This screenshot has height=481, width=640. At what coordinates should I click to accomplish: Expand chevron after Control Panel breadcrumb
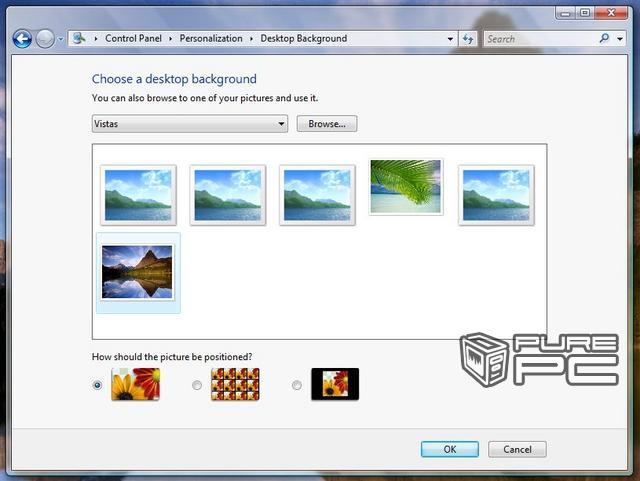pyautogui.click(x=170, y=39)
